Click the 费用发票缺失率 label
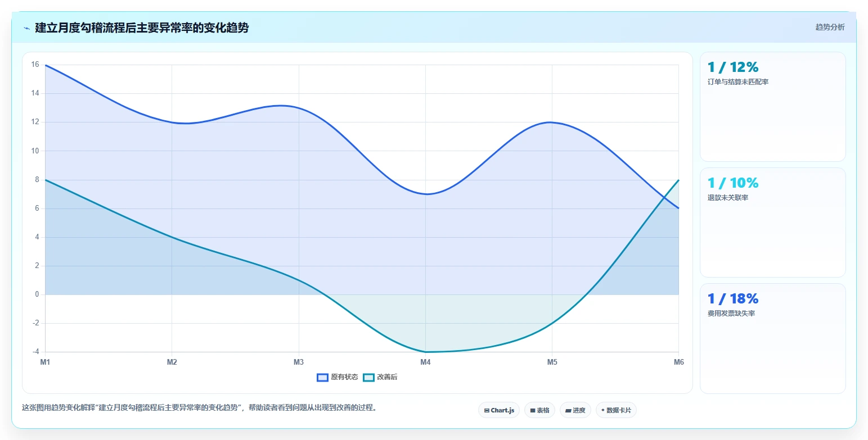868x440 pixels. 731,314
